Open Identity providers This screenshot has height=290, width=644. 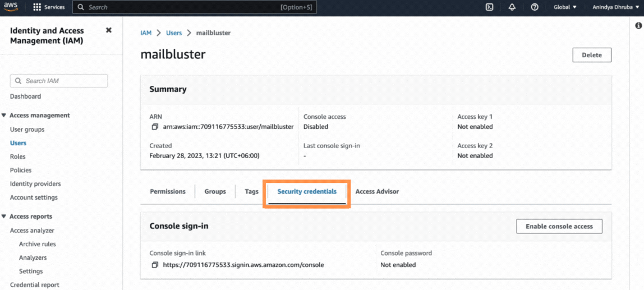point(35,183)
